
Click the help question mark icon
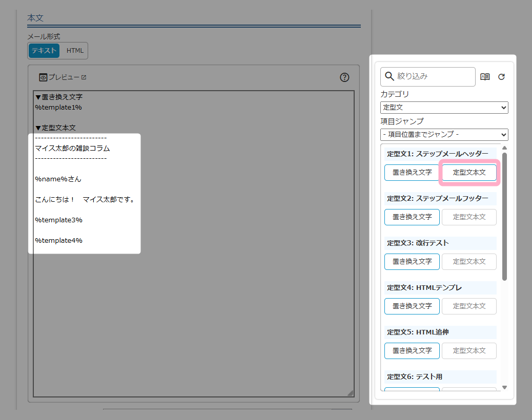point(344,77)
